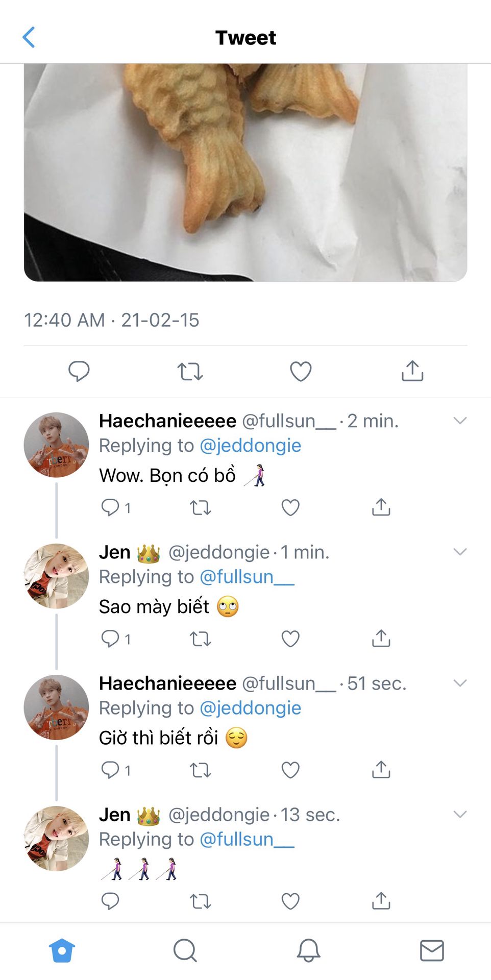This screenshot has width=491, height=980.
Task: Share the main tweet
Action: click(412, 371)
